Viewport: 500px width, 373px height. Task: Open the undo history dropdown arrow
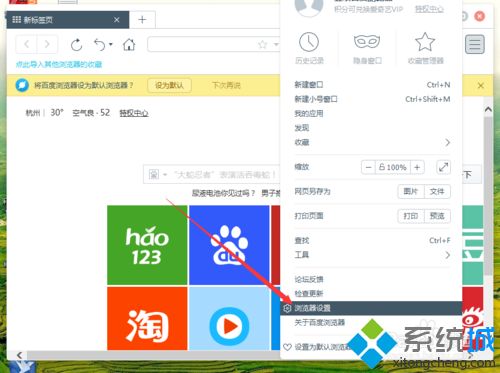tap(111, 44)
